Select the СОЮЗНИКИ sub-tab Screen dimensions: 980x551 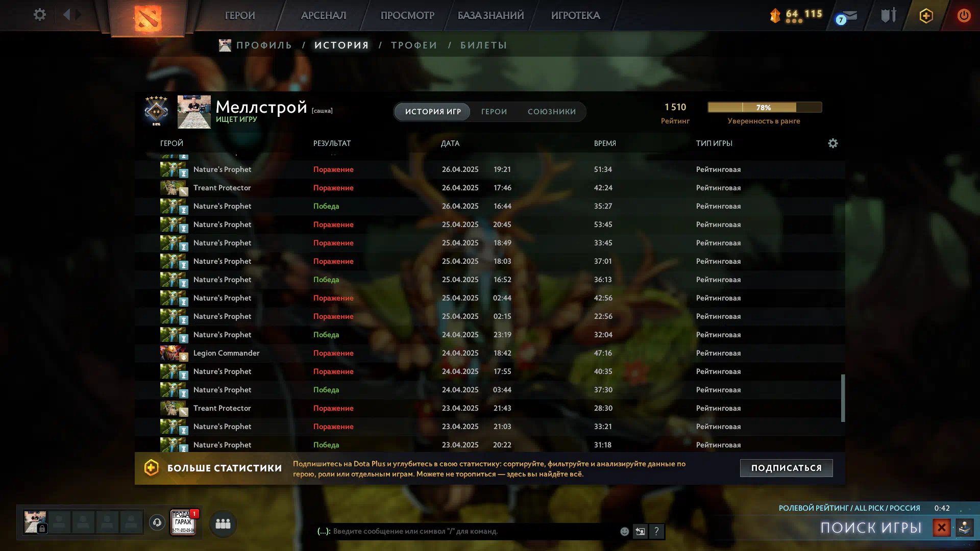coord(552,112)
